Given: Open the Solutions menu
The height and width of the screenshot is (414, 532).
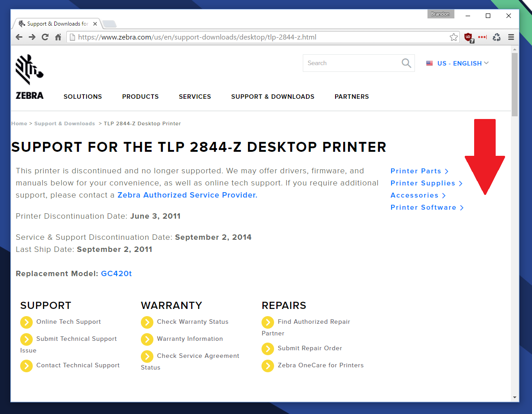Looking at the screenshot, I should [83, 97].
